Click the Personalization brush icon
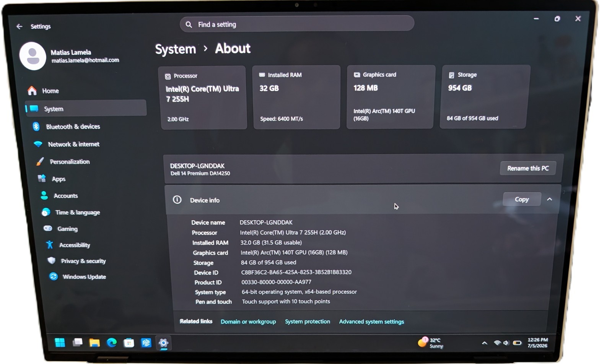612x364 pixels. click(x=40, y=162)
